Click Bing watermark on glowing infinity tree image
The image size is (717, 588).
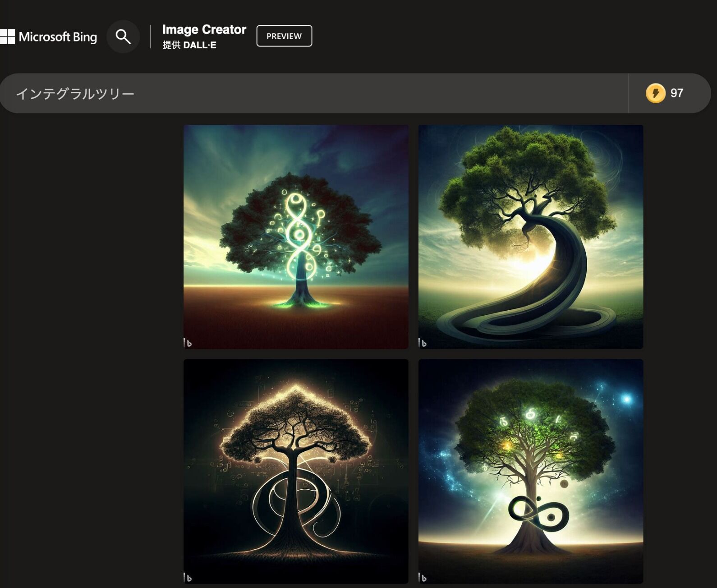188,343
